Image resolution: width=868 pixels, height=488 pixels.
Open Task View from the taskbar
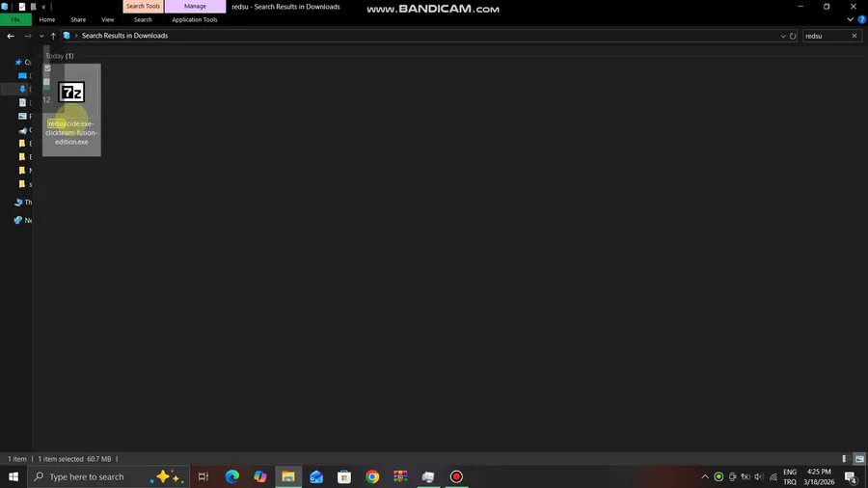[203, 476]
